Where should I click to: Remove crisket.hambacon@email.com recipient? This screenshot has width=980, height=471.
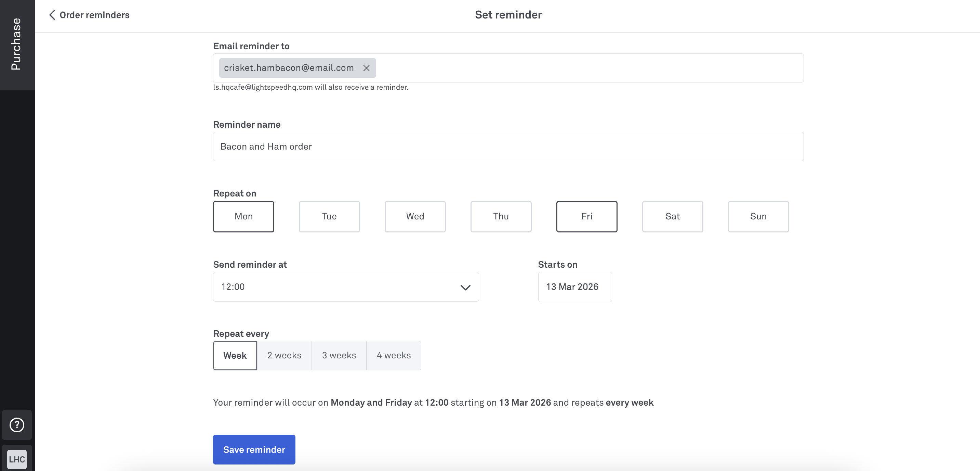(366, 68)
